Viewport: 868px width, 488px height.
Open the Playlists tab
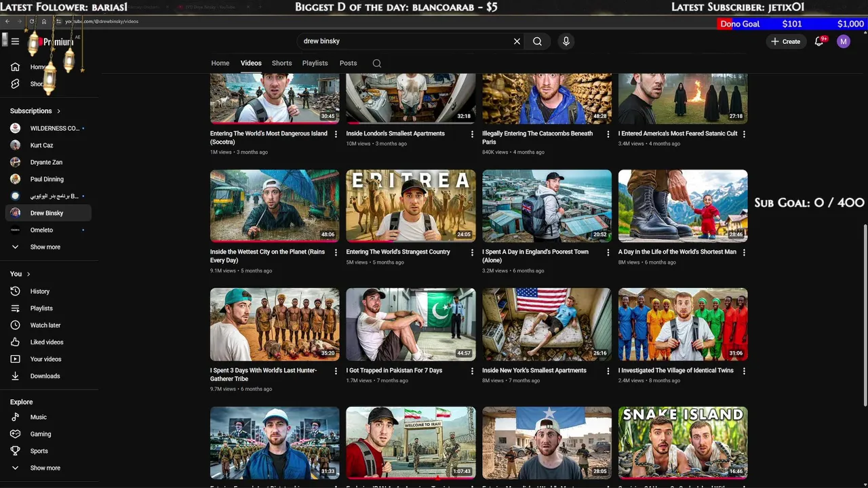coord(315,63)
